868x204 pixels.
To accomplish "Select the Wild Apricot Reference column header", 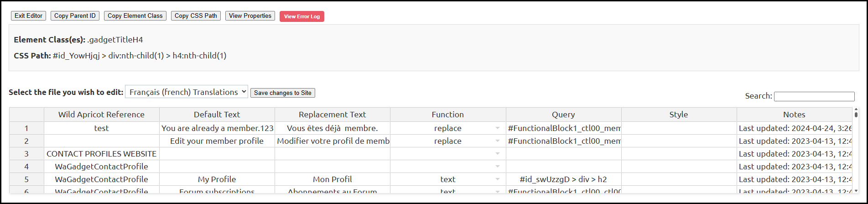I will click(x=101, y=115).
